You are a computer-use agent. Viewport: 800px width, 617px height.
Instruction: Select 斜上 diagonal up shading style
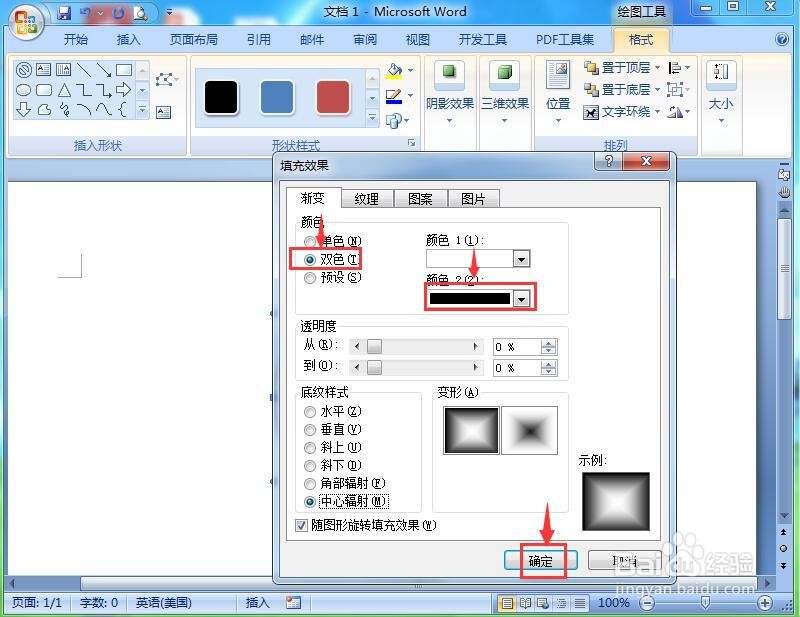(x=309, y=448)
